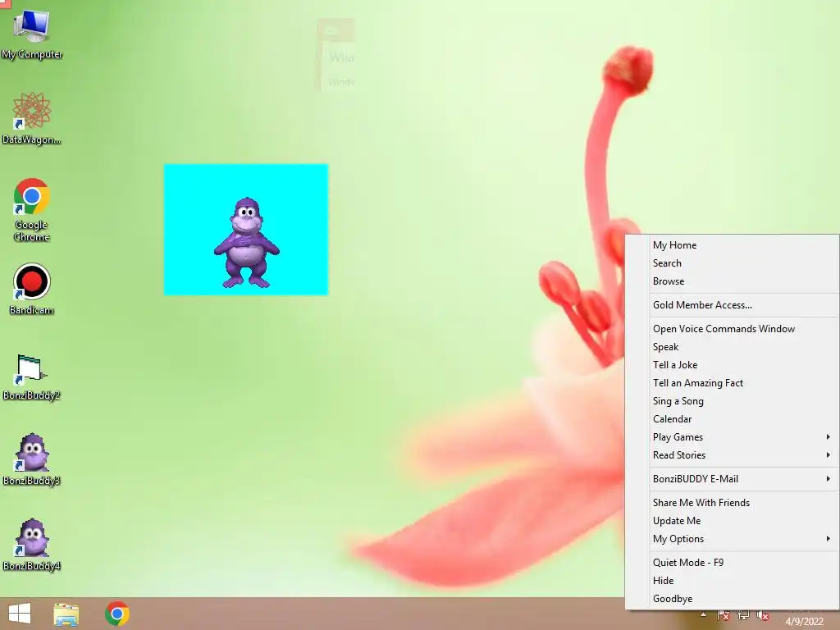840x630 pixels.
Task: Open the Action Center flag tray icon
Action: (x=723, y=615)
